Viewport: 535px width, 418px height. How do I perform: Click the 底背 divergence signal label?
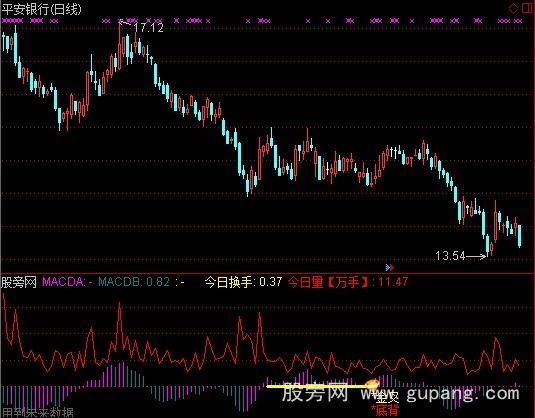[385, 410]
